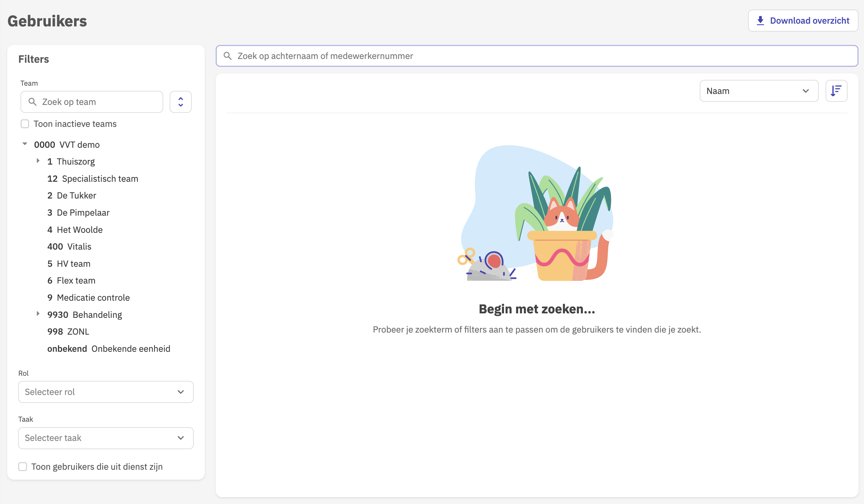Click the sort direction icon button
864x504 pixels.
click(x=836, y=91)
